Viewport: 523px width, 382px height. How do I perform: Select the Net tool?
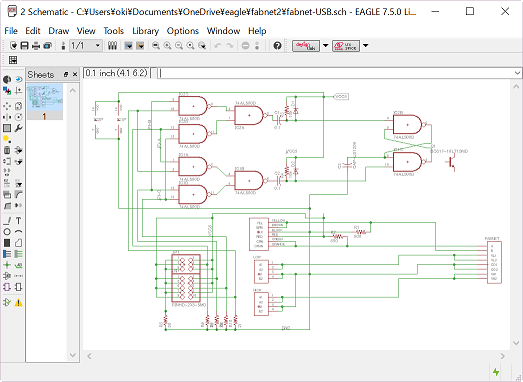[x=18, y=254]
